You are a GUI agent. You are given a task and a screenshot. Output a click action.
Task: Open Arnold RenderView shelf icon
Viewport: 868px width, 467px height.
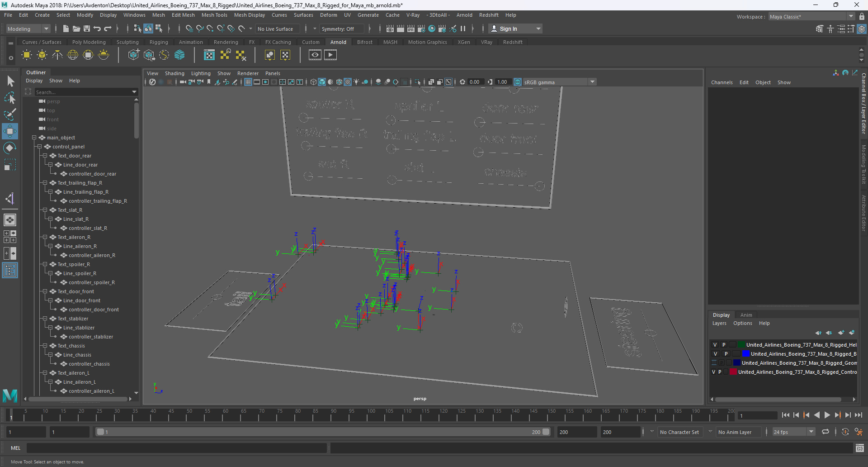(x=315, y=55)
